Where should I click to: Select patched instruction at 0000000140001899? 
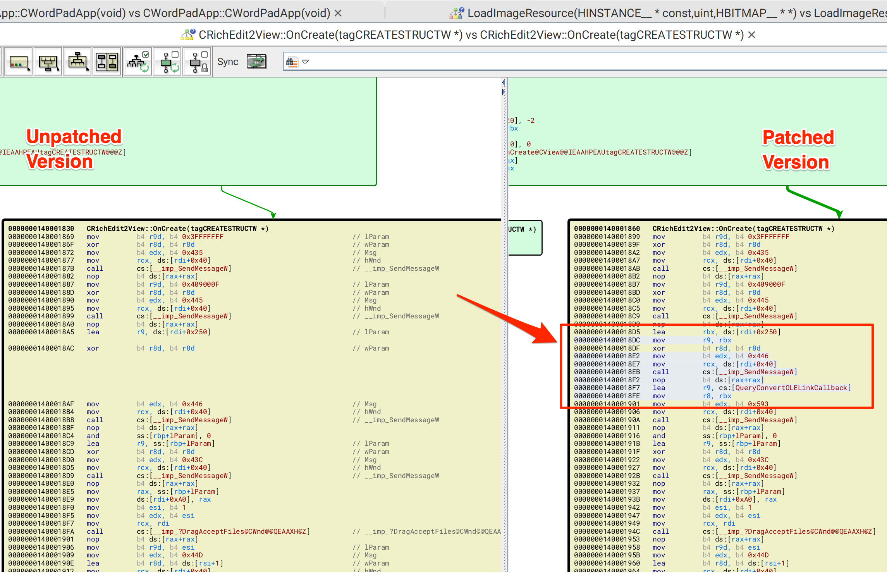[682, 237]
